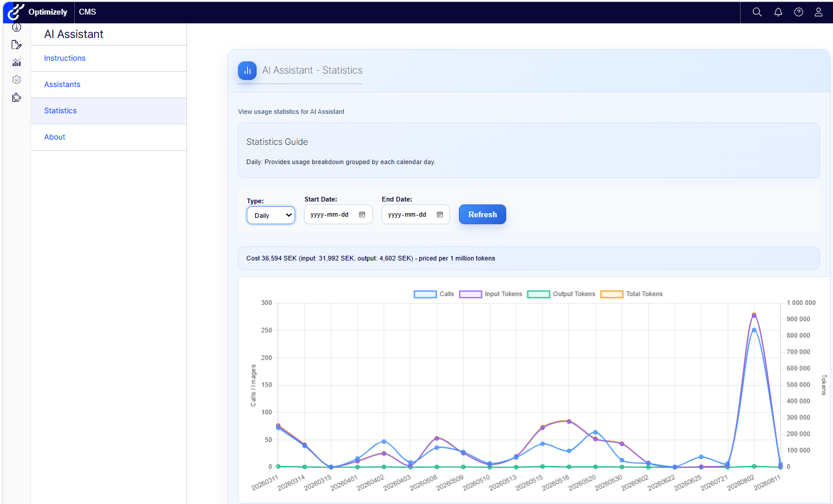Click the 20260625 Calls data point
The image size is (833, 504).
701,457
